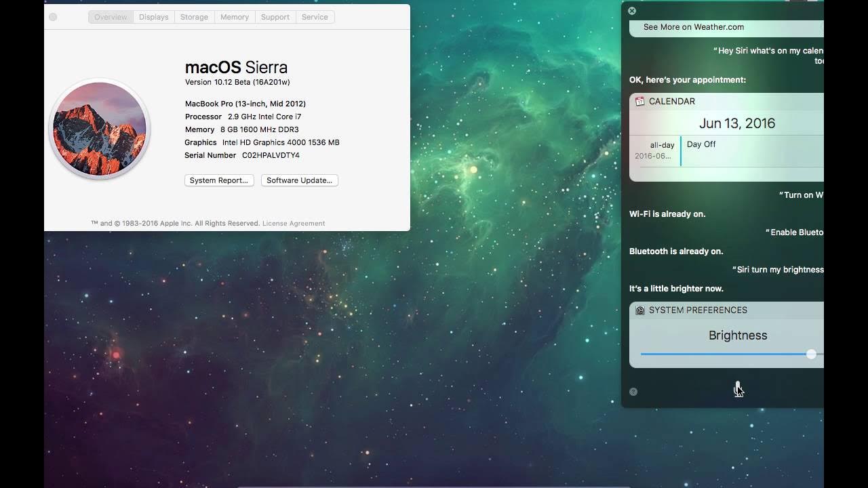Click the Wi-Fi is already on response
This screenshot has width=868, height=488.
667,214
